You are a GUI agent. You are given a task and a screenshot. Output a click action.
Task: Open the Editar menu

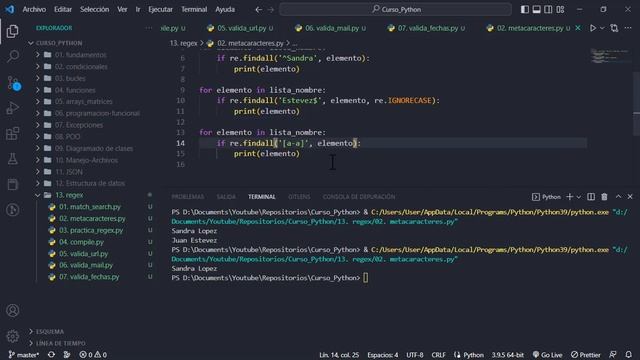(63, 9)
